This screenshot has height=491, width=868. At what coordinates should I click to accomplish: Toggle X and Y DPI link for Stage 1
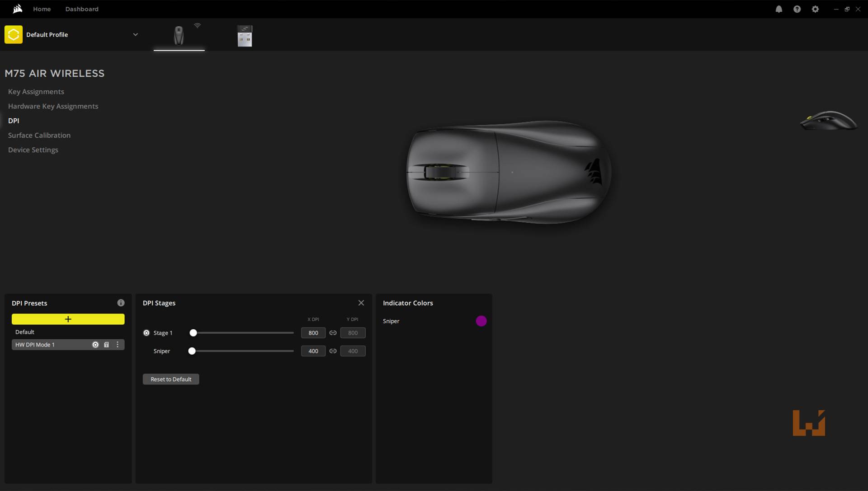click(x=333, y=332)
